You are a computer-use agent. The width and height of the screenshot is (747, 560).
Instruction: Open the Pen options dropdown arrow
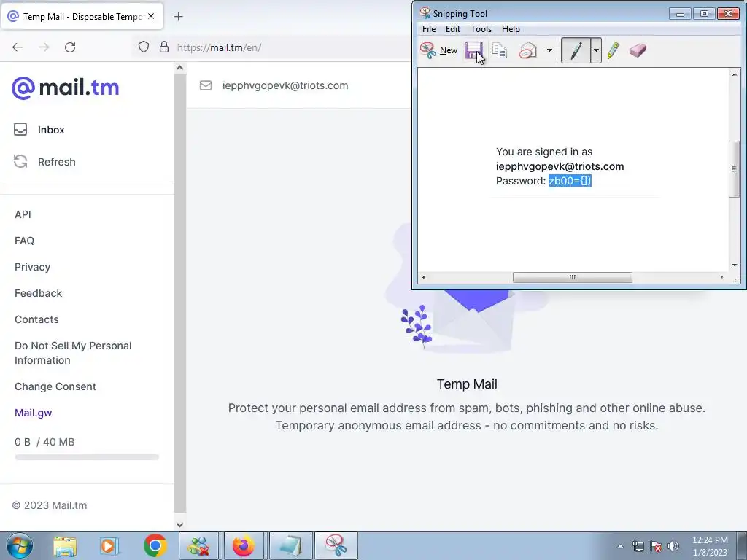(x=596, y=50)
